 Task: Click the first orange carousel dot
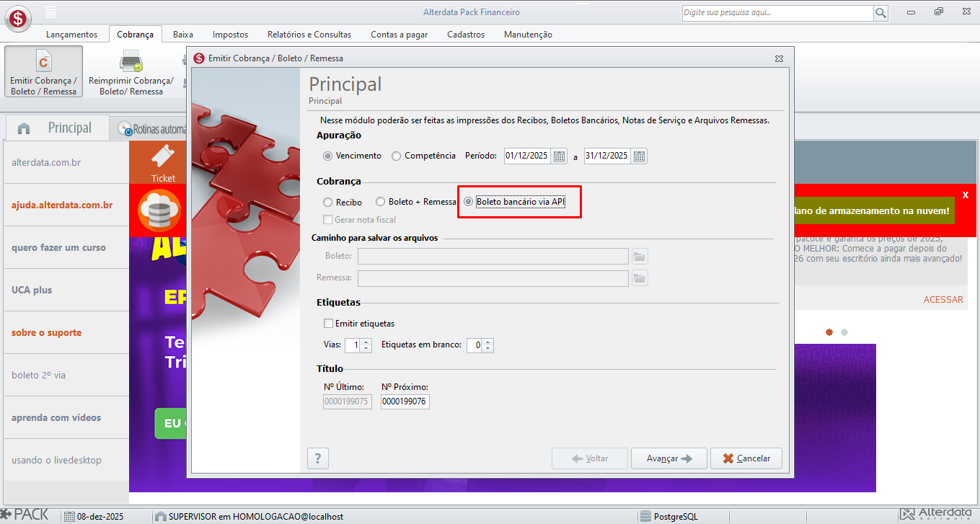point(829,332)
